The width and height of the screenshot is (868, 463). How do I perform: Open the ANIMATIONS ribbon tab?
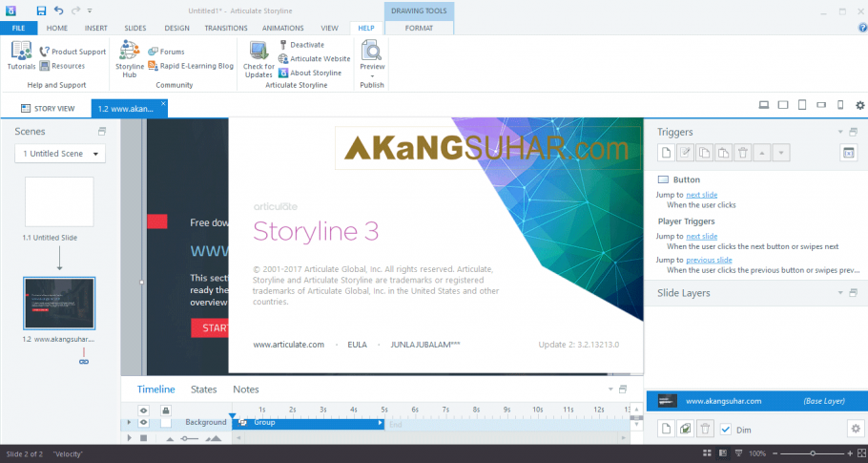283,28
